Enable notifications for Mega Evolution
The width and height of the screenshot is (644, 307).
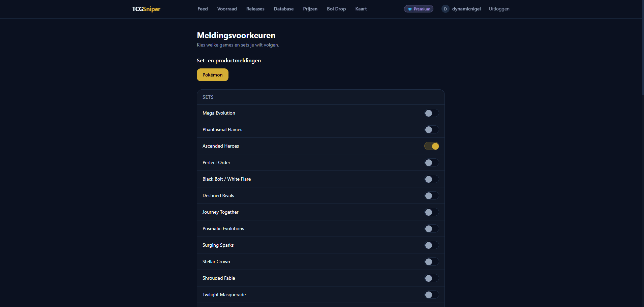(431, 113)
